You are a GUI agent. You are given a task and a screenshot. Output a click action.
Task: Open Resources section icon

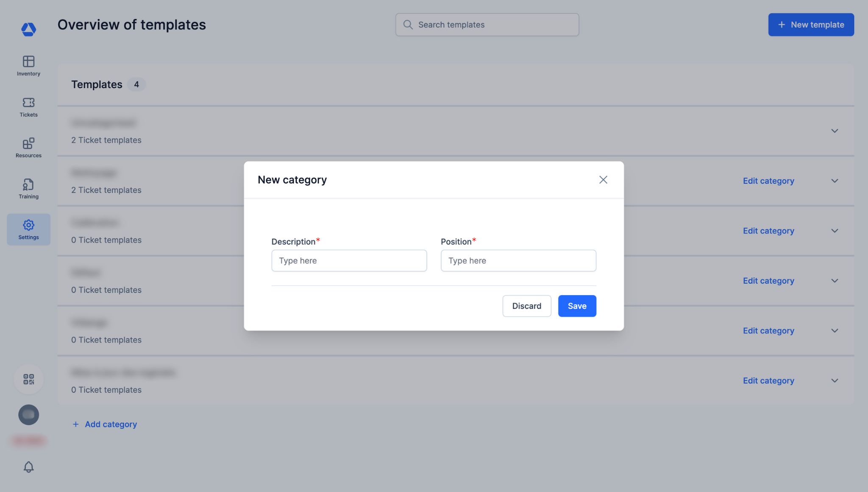[x=28, y=143]
